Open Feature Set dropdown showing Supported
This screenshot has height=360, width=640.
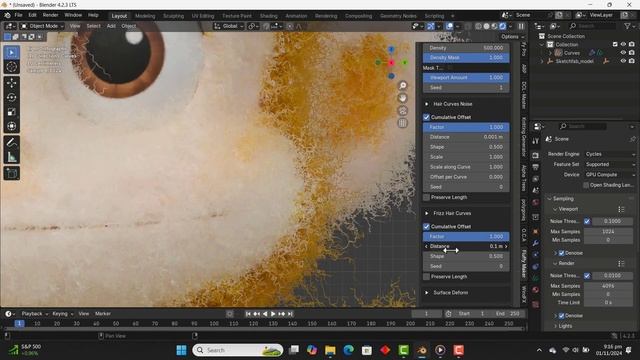click(610, 164)
